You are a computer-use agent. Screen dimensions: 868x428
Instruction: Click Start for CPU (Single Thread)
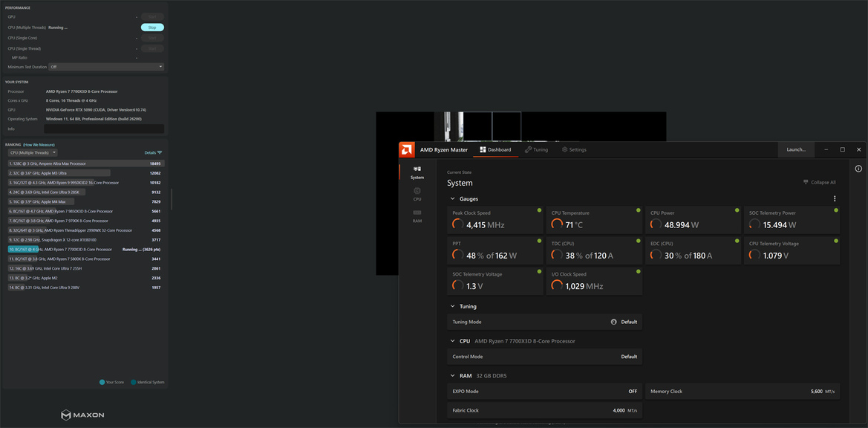(x=152, y=48)
